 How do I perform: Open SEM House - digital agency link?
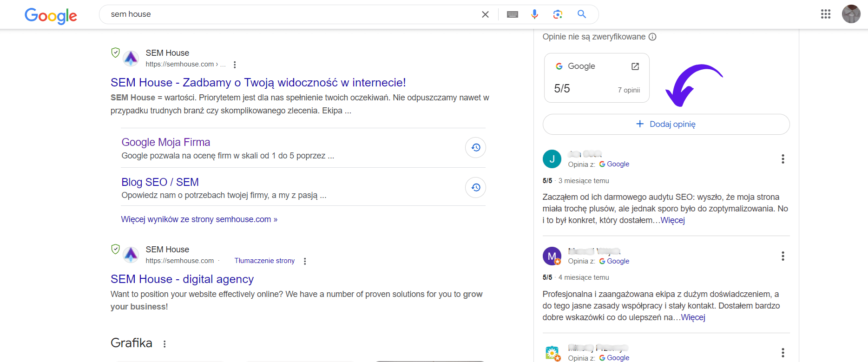(182, 279)
